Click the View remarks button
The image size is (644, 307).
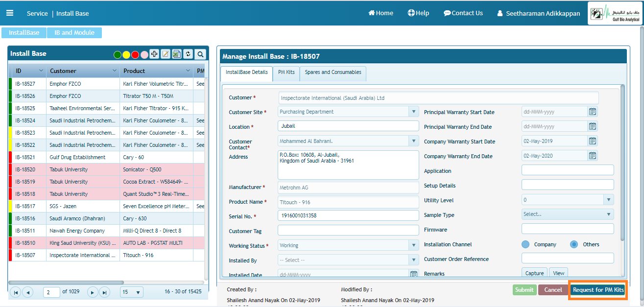click(x=559, y=273)
